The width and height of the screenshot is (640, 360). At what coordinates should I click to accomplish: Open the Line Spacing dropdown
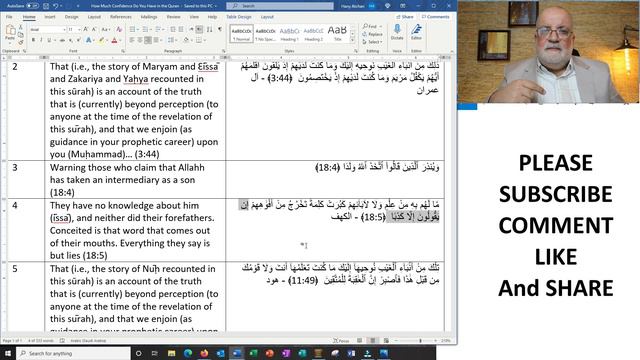pyautogui.click(x=172, y=40)
